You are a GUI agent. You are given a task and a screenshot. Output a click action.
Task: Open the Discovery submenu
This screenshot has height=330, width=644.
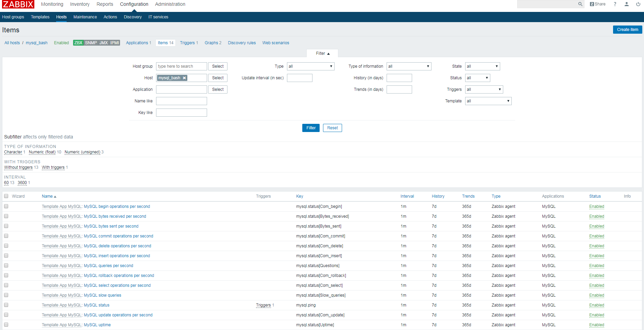[133, 17]
